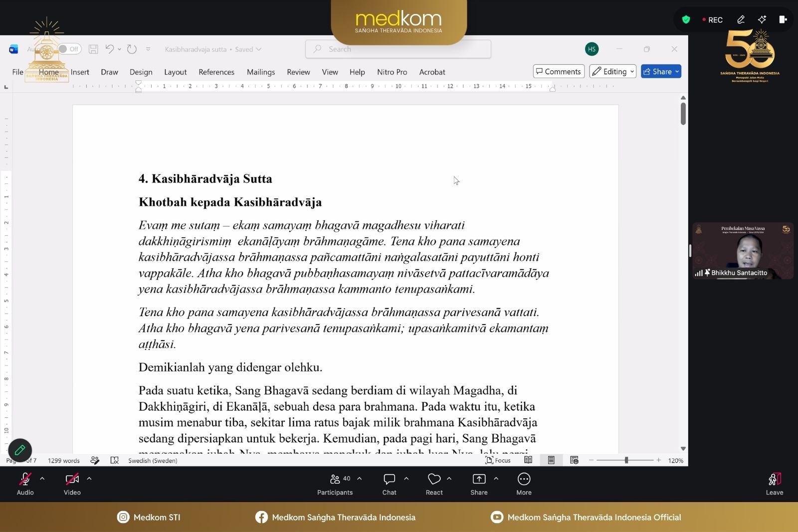Open the Comments pane button
Screen dimensions: 798x532
click(559, 71)
